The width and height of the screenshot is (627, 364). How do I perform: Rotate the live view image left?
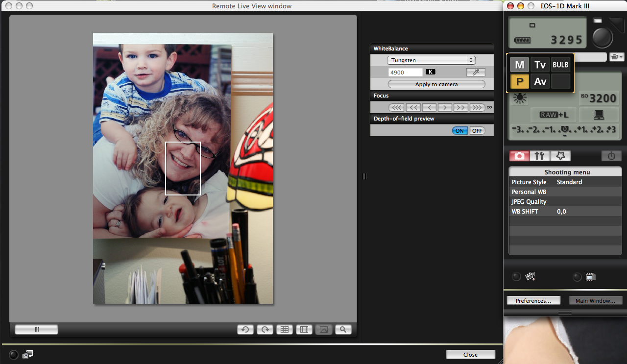point(245,330)
